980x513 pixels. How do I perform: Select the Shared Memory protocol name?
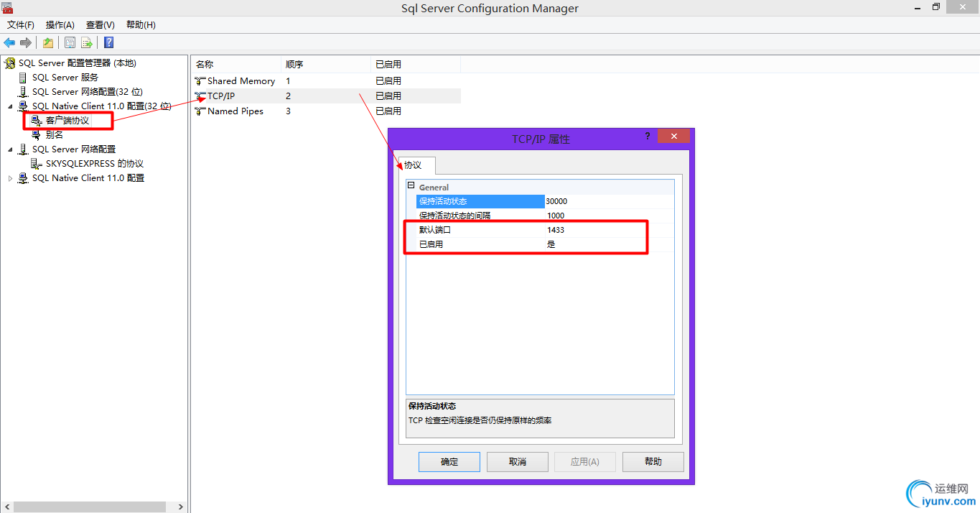click(241, 81)
